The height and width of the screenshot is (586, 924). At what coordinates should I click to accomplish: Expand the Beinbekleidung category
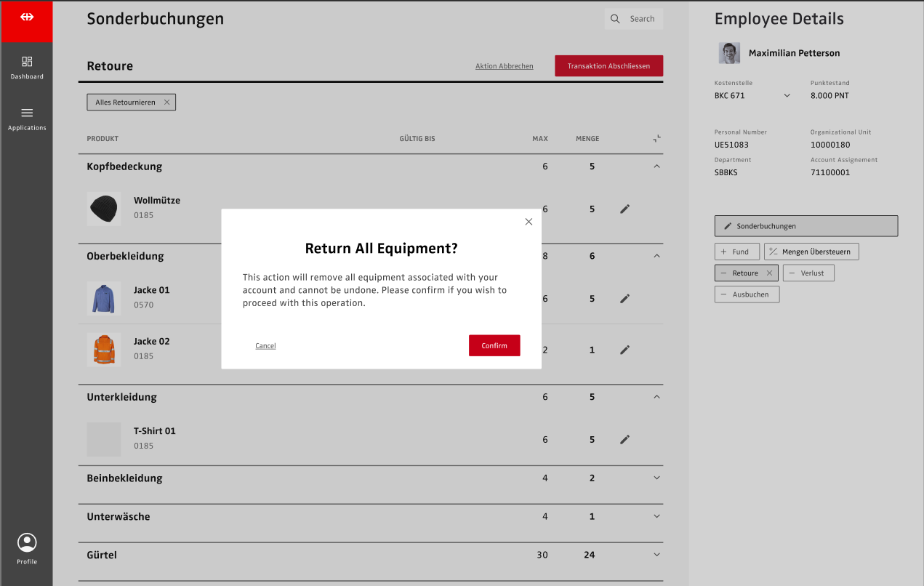pyautogui.click(x=656, y=478)
